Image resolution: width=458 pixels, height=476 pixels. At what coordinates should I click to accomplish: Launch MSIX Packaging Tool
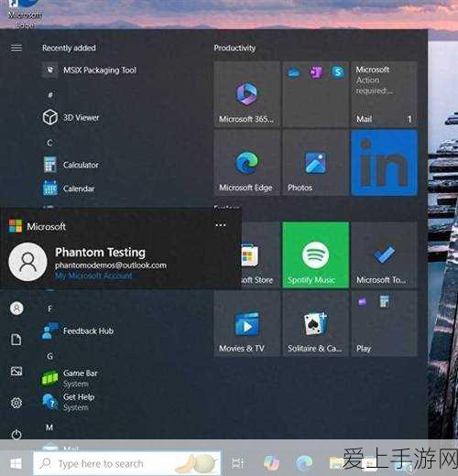point(90,70)
